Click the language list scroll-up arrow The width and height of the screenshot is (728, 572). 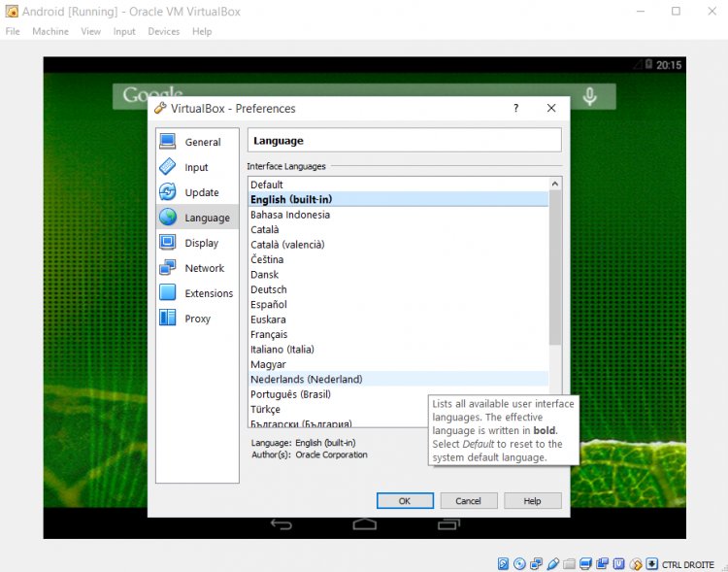(555, 184)
